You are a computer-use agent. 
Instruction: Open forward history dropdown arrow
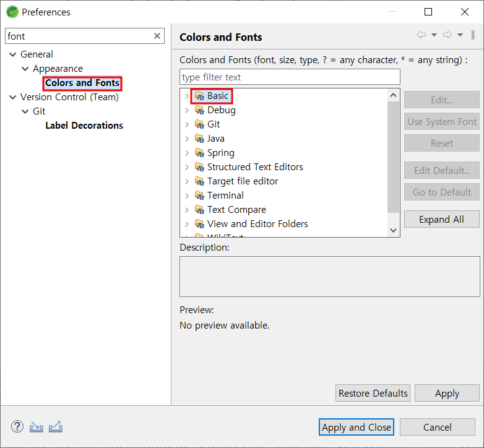point(460,35)
